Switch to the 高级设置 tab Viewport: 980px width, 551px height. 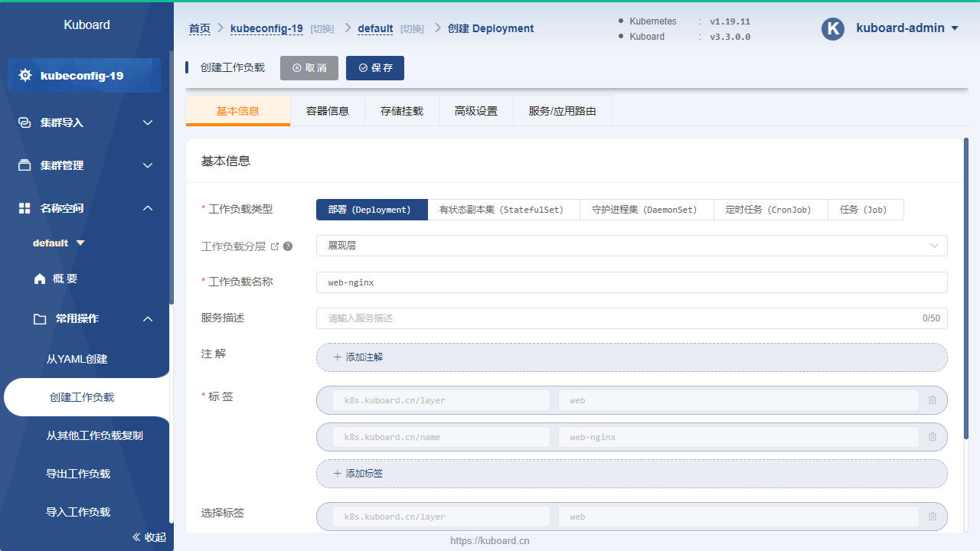476,111
